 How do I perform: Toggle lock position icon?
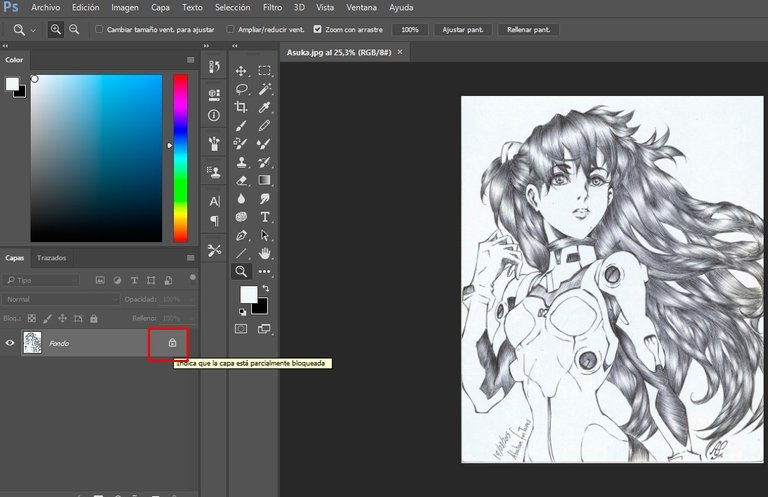(x=62, y=318)
